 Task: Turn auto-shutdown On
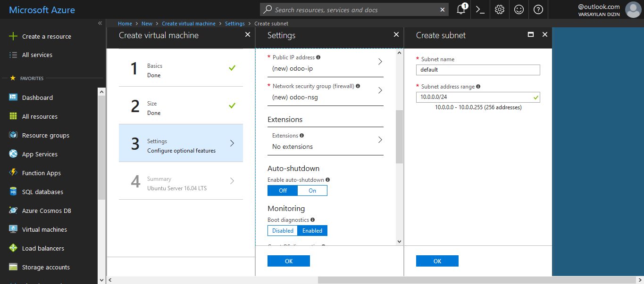(x=312, y=191)
